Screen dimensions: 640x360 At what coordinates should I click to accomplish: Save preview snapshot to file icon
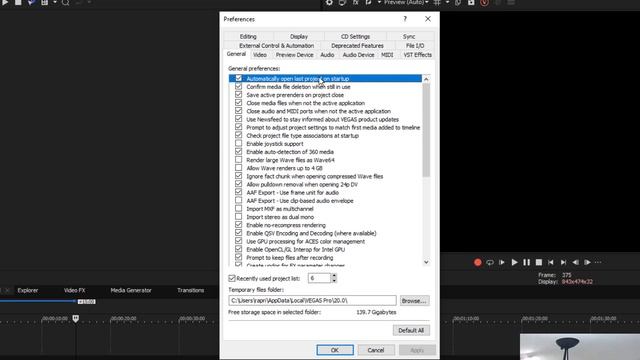[471, 2]
